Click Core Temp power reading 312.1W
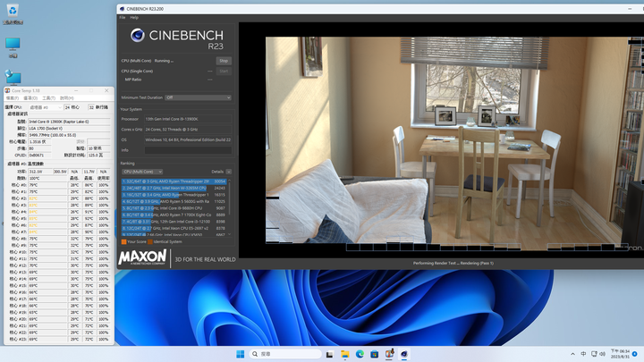 tap(40, 172)
